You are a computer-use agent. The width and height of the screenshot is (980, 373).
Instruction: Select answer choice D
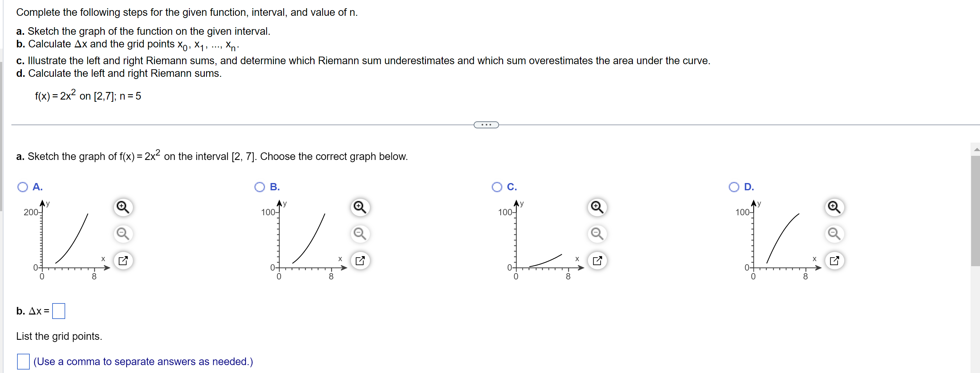(x=733, y=187)
